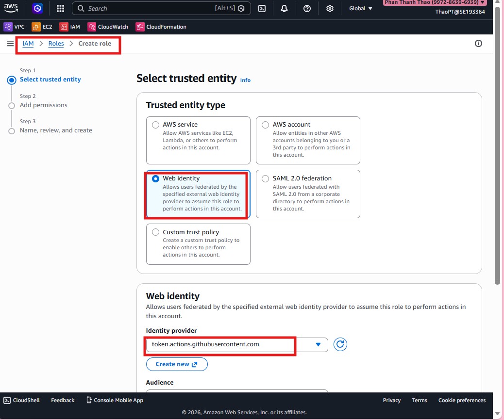Select the AWS account radio option
The height and width of the screenshot is (420, 504).
(x=266, y=125)
